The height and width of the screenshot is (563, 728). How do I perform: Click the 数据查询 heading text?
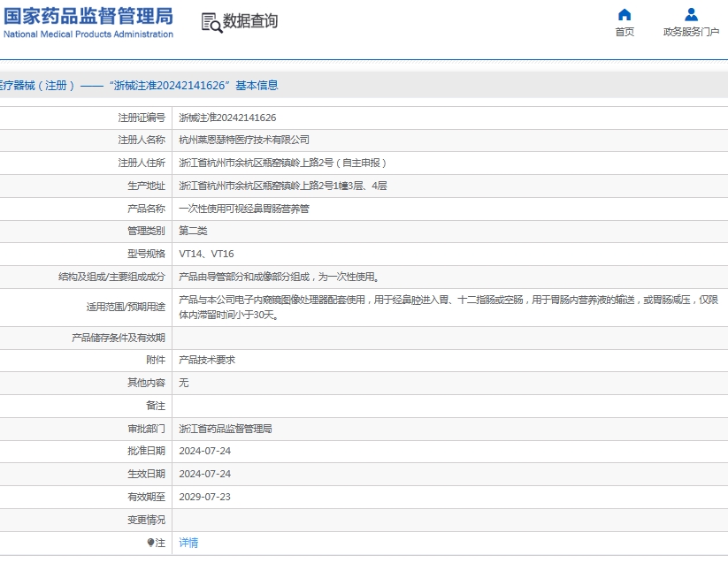pyautogui.click(x=250, y=21)
